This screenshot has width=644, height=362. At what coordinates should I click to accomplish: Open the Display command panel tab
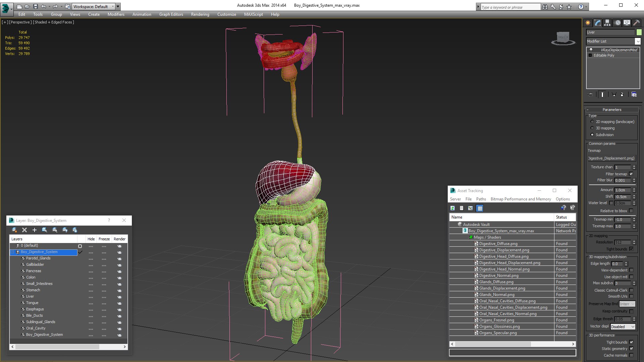[627, 23]
